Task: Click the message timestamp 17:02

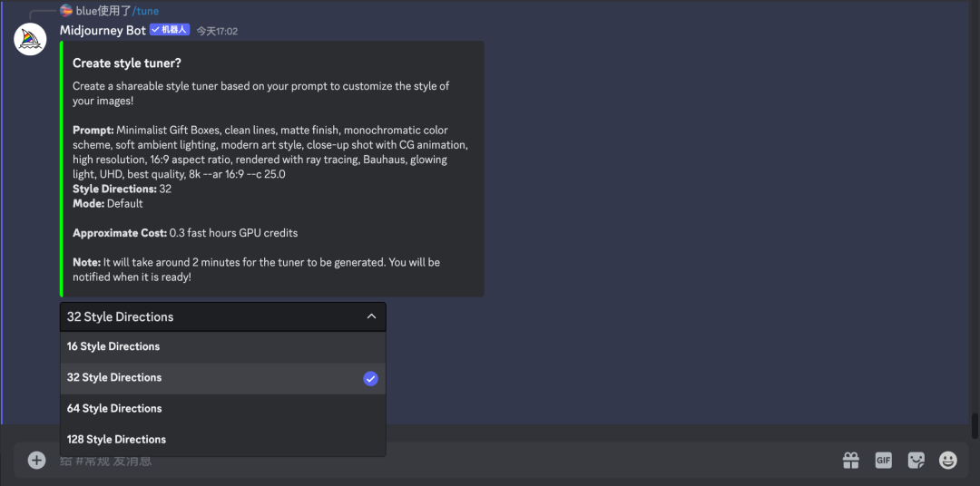Action: [x=217, y=31]
